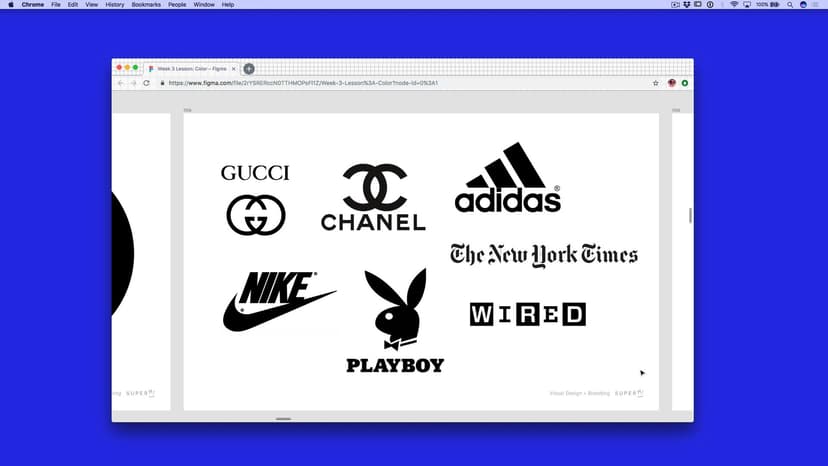Viewport: 828px width, 466px height.
Task: Open the Edit menu
Action: click(x=73, y=4)
